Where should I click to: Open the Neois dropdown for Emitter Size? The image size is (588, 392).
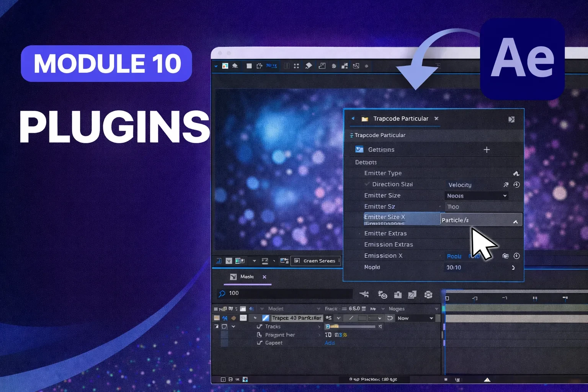tap(477, 196)
